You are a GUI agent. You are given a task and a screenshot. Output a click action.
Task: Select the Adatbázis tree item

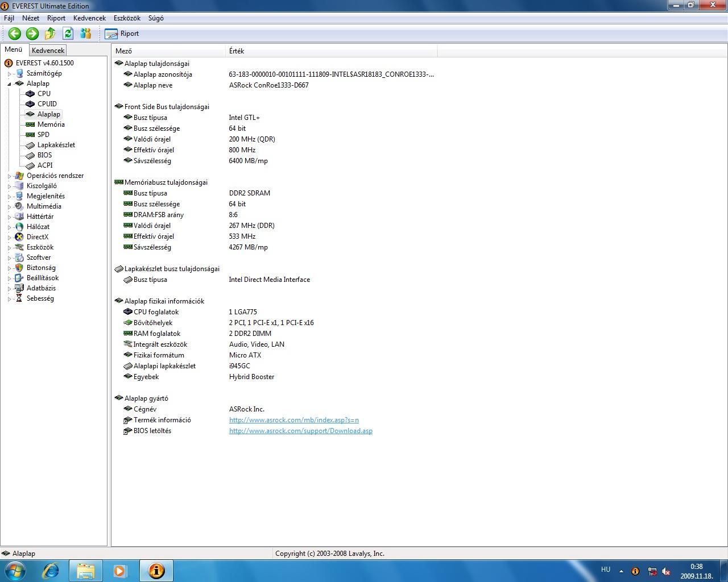point(41,288)
